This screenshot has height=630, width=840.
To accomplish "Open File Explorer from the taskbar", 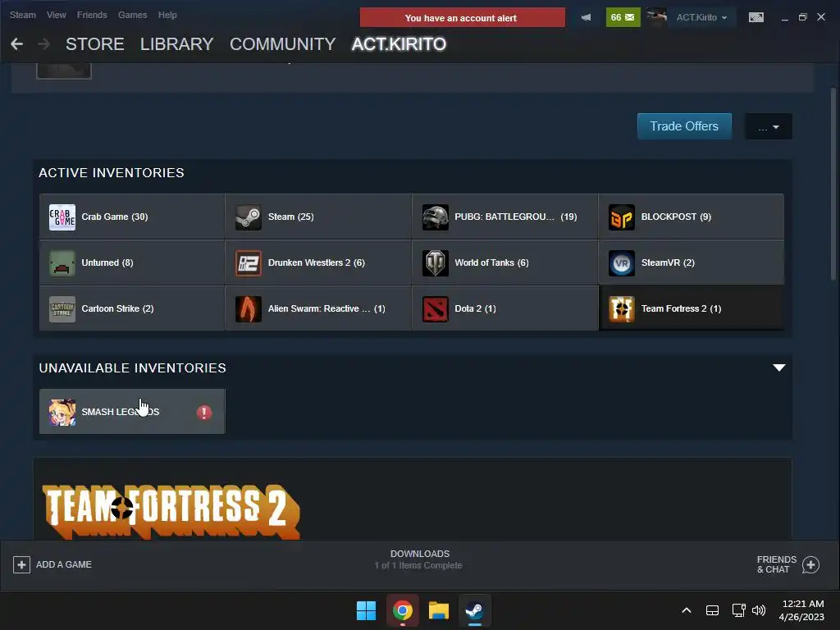I will 438,610.
